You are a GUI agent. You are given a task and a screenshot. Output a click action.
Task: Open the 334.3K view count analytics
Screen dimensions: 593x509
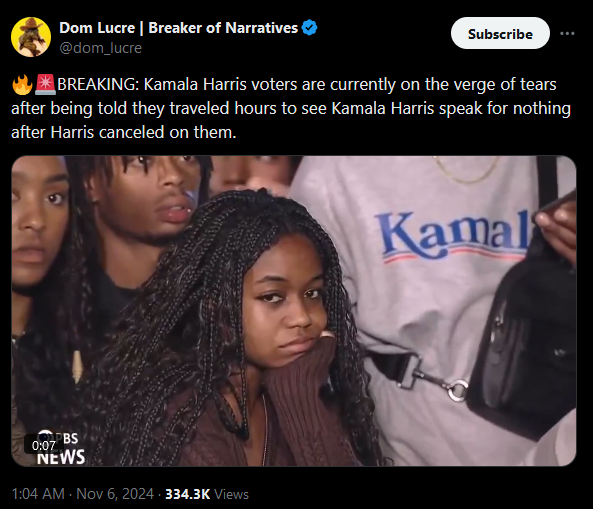[188, 494]
